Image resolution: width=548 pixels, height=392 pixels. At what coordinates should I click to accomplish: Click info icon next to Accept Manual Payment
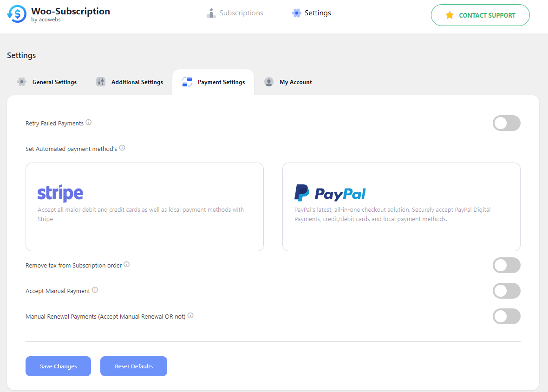click(95, 290)
